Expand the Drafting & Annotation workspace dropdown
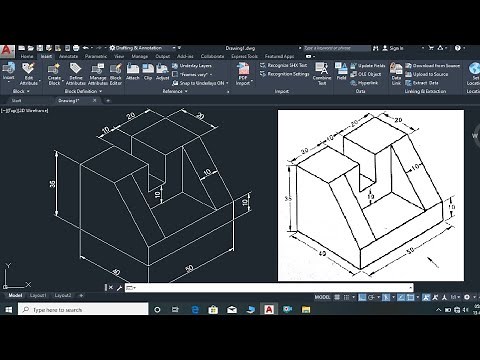This screenshot has width=480, height=360. click(x=174, y=48)
